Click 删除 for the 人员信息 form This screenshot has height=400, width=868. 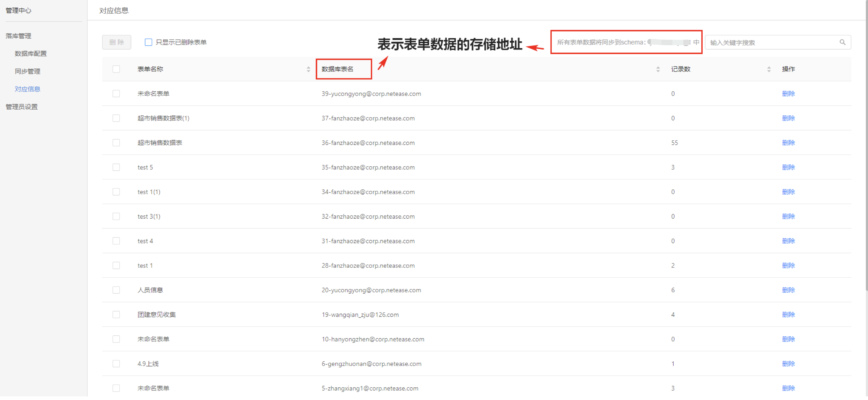coord(788,290)
